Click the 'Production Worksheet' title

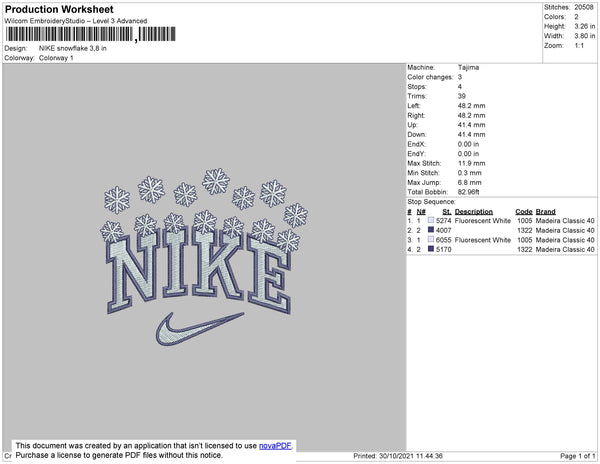click(59, 10)
